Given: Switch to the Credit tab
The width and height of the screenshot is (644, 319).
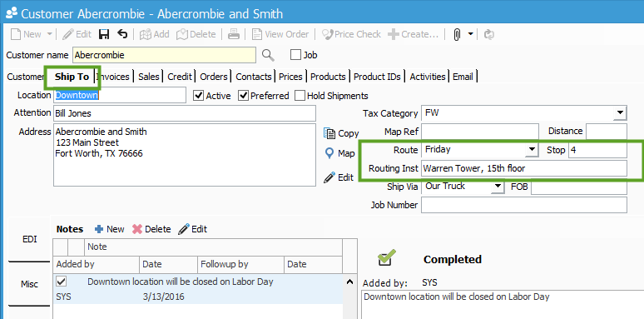Looking at the screenshot, I should [x=180, y=77].
